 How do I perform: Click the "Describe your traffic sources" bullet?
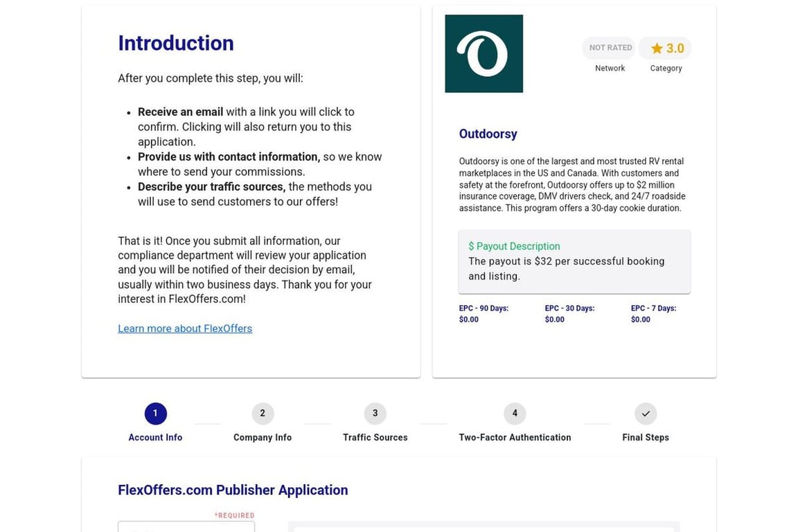212,187
